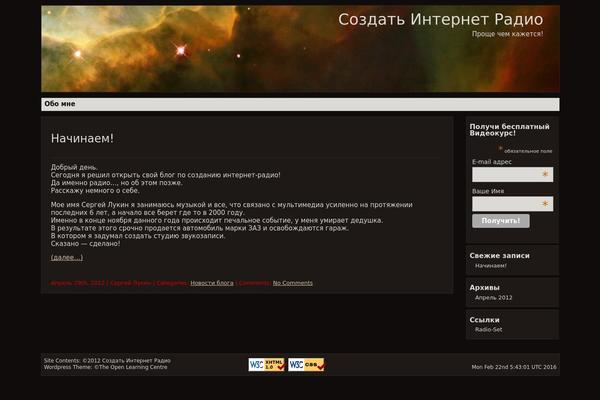Open the Обо мне menu item
This screenshot has height=400, width=600.
(x=60, y=104)
